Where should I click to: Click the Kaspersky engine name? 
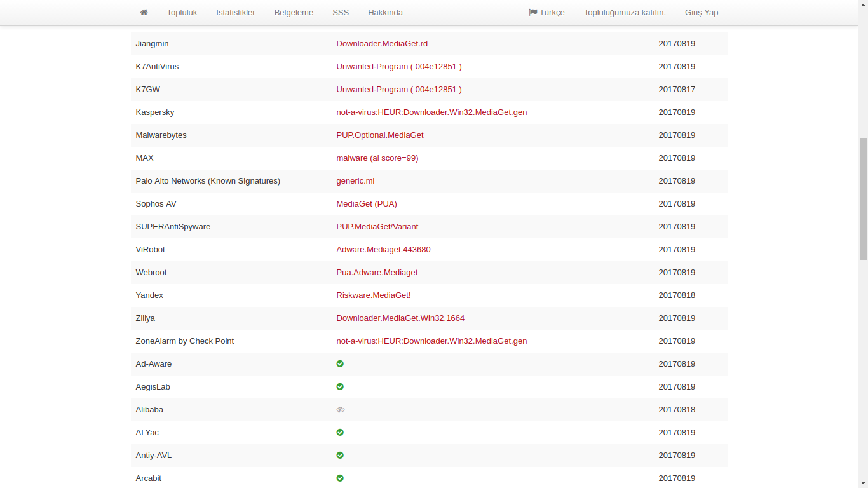(154, 112)
